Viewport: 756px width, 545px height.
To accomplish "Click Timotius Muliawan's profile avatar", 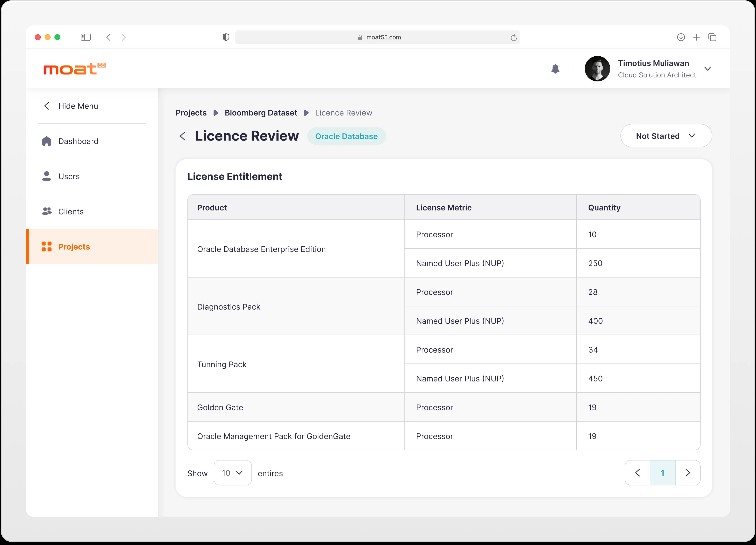I will coord(597,69).
